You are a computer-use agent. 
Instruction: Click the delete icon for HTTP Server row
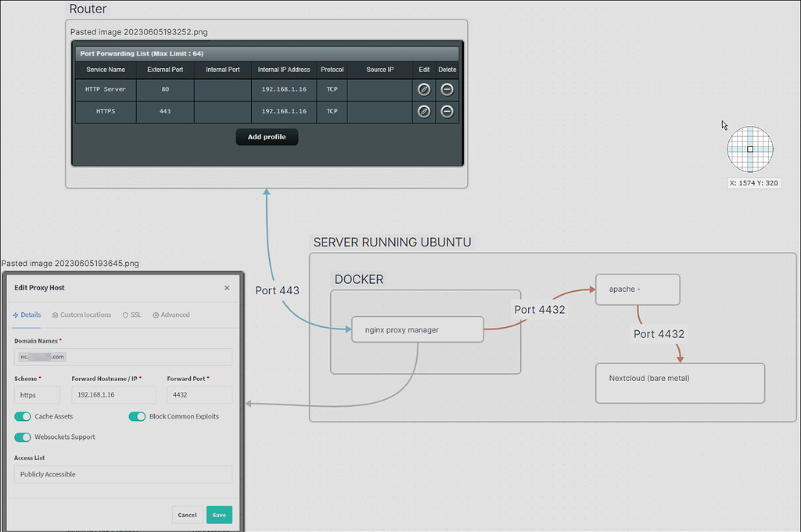point(447,89)
